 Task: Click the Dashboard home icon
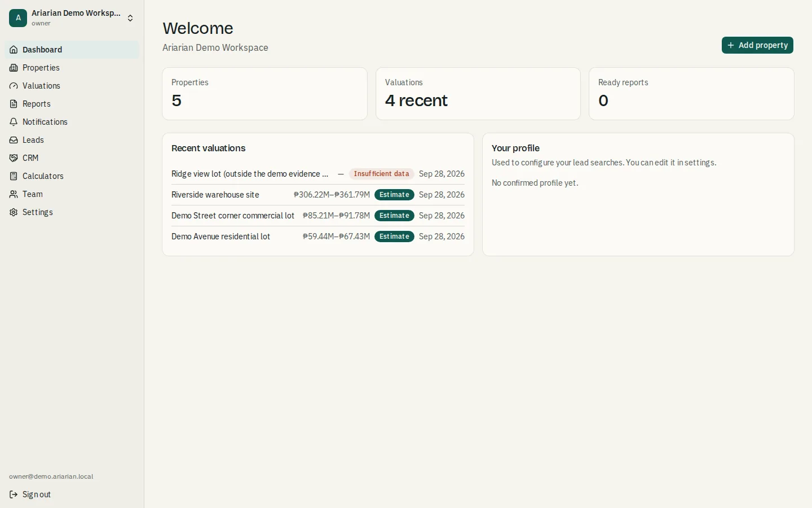[x=14, y=50]
